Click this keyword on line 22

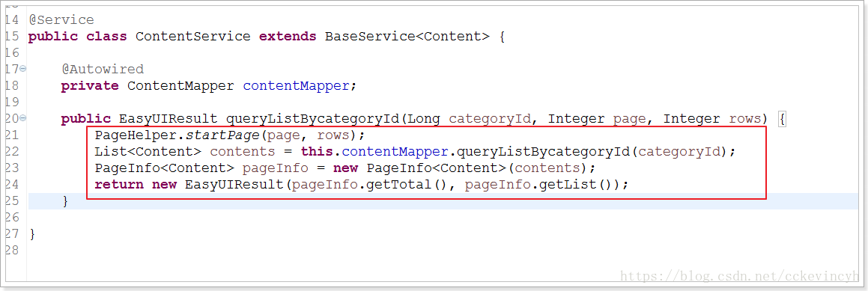317,152
